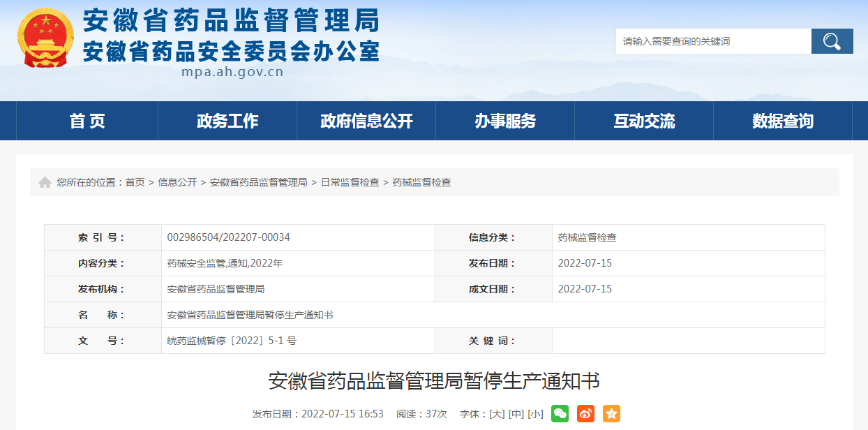Share article via WeChat icon
The width and height of the screenshot is (868, 430).
click(x=560, y=413)
